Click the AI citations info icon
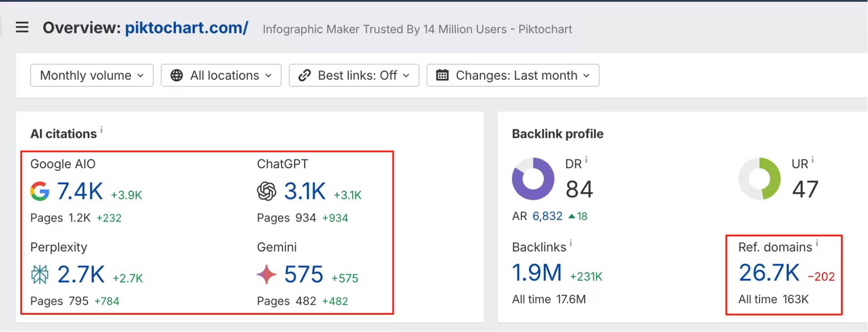Viewport: 868px width, 332px height. pyautogui.click(x=101, y=130)
